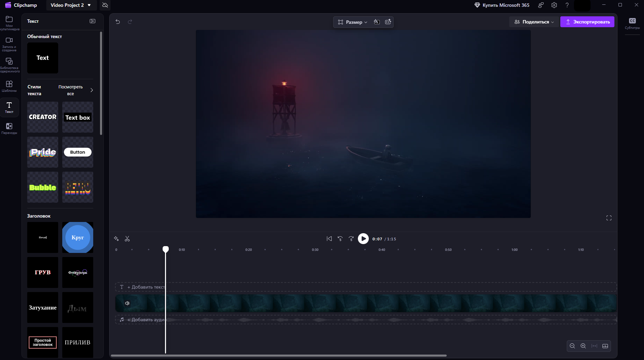644x360 pixels.
Task: Click the undo arrow
Action: (x=118, y=22)
